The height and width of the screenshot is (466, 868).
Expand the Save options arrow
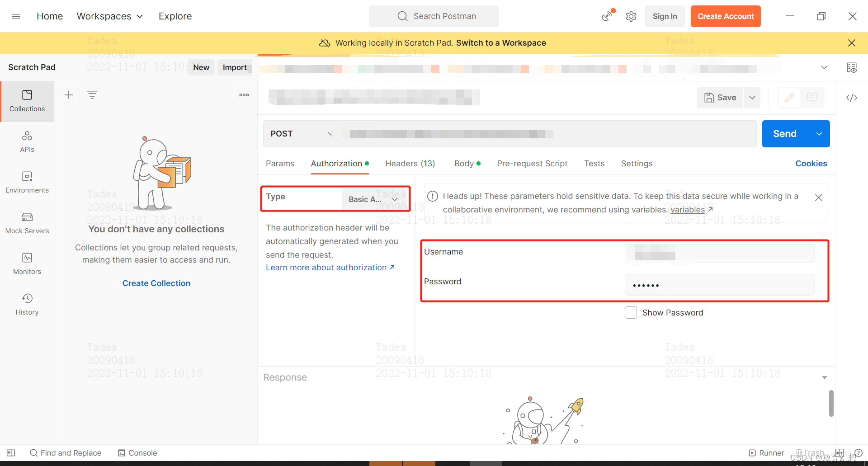point(752,98)
